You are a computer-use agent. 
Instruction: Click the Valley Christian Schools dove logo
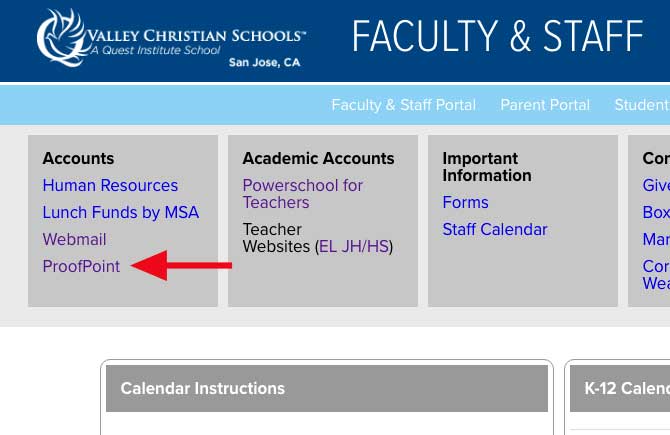pyautogui.click(x=59, y=38)
